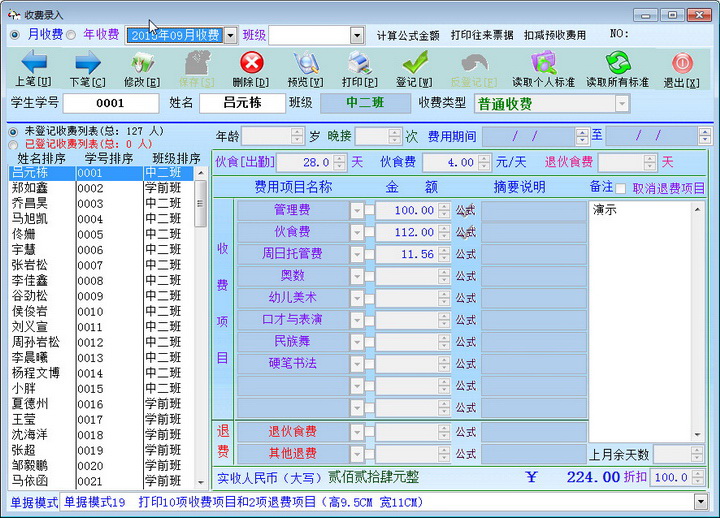This screenshot has height=518, width=720.
Task: Open the 班级 dropdown at top
Action: [x=357, y=35]
